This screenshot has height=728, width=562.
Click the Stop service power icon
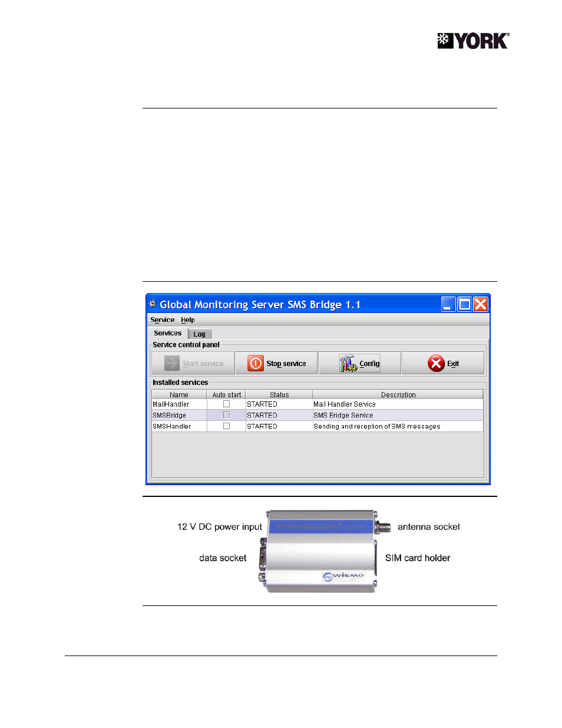255,363
